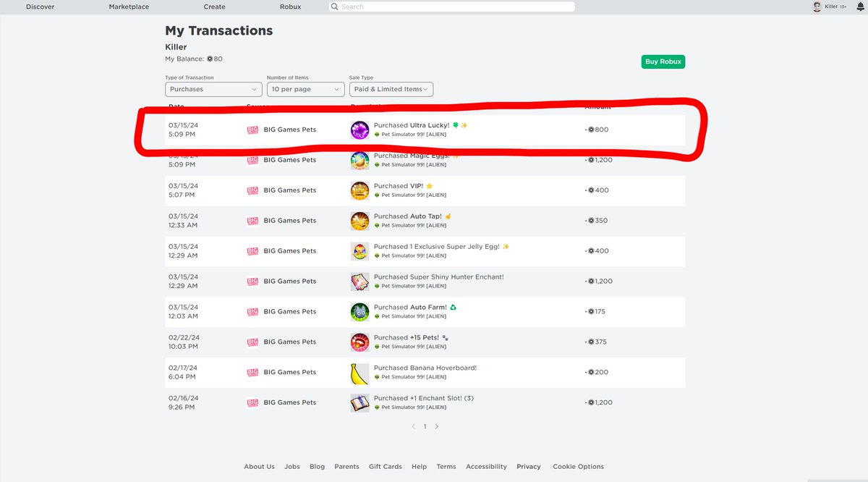Click the Buy Robux button

point(663,62)
